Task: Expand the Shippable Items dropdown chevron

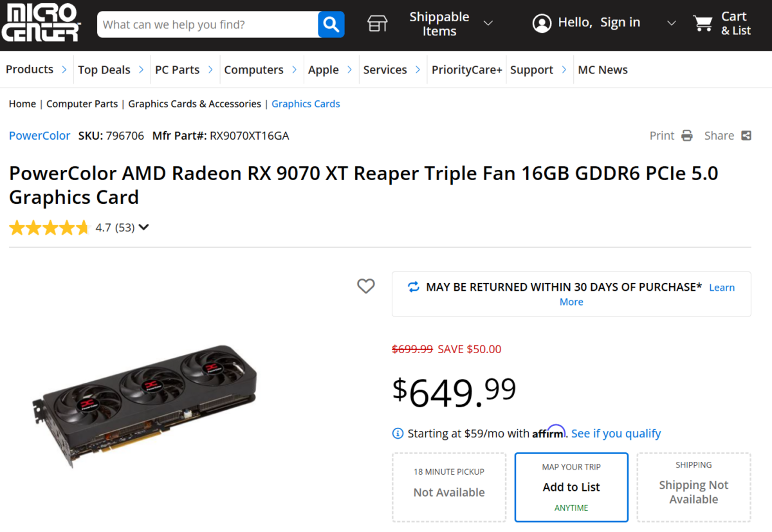Action: 488,24
